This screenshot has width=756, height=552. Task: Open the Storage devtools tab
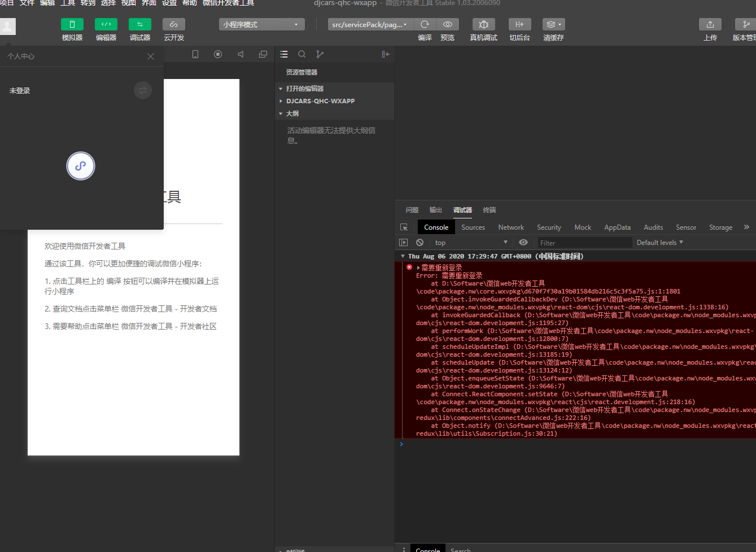[720, 227]
